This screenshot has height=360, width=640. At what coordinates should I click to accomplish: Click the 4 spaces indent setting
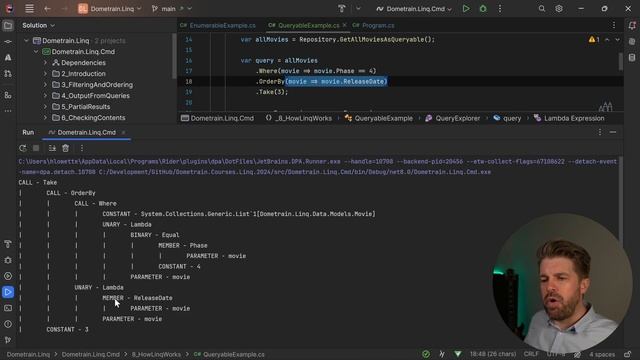click(602, 354)
